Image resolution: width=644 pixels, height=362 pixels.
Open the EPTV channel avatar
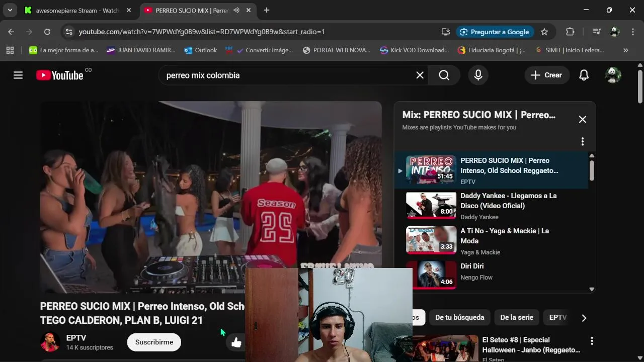point(50,342)
